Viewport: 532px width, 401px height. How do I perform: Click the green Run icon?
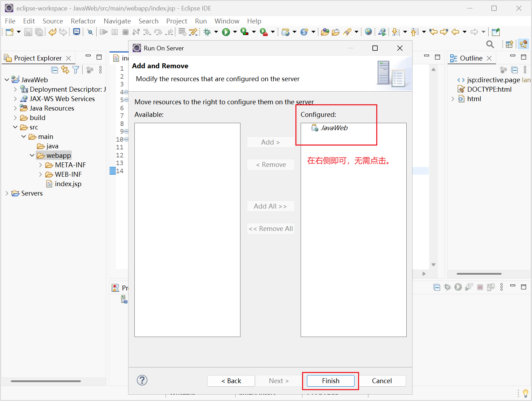click(226, 32)
